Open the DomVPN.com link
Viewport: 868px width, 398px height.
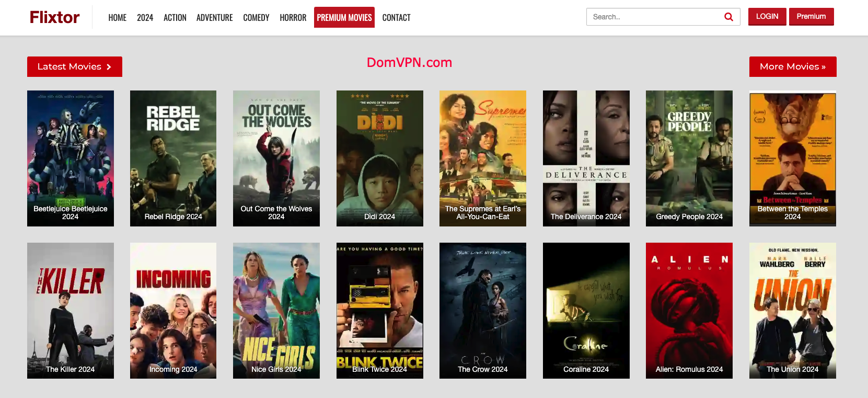pos(409,62)
